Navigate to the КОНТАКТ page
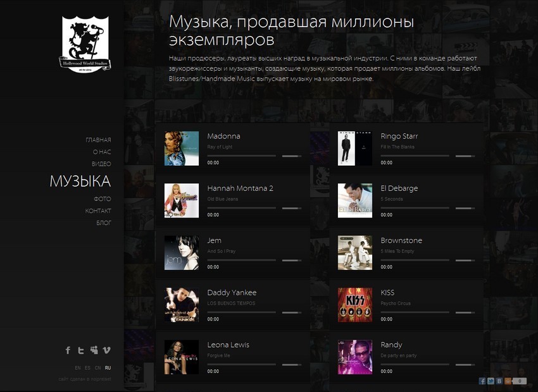 coord(98,211)
